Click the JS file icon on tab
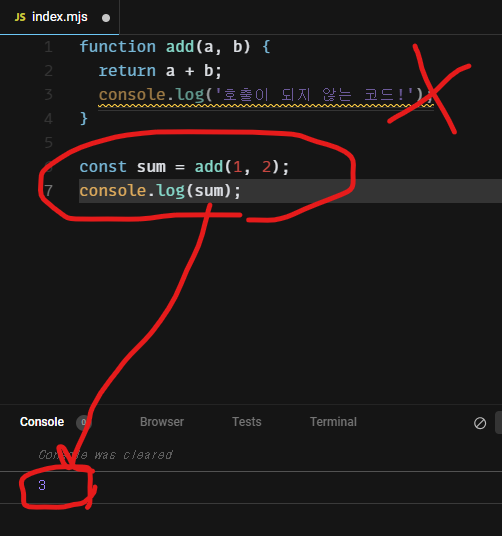This screenshot has width=502, height=536. click(x=20, y=17)
